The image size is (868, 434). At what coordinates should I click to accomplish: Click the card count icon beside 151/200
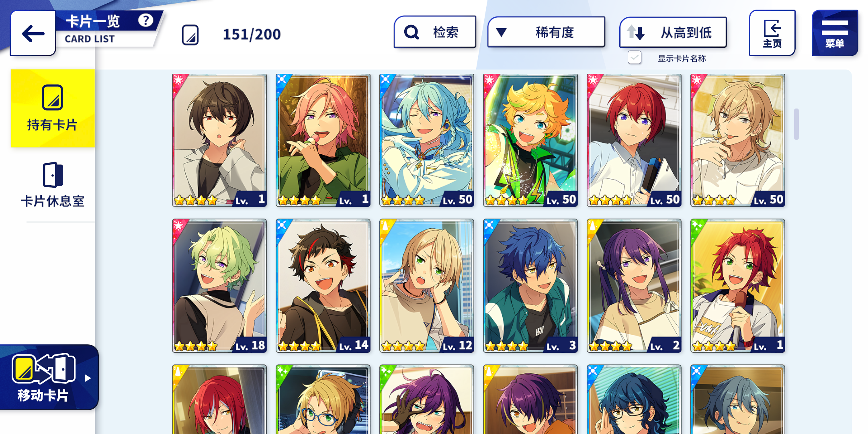tap(190, 35)
